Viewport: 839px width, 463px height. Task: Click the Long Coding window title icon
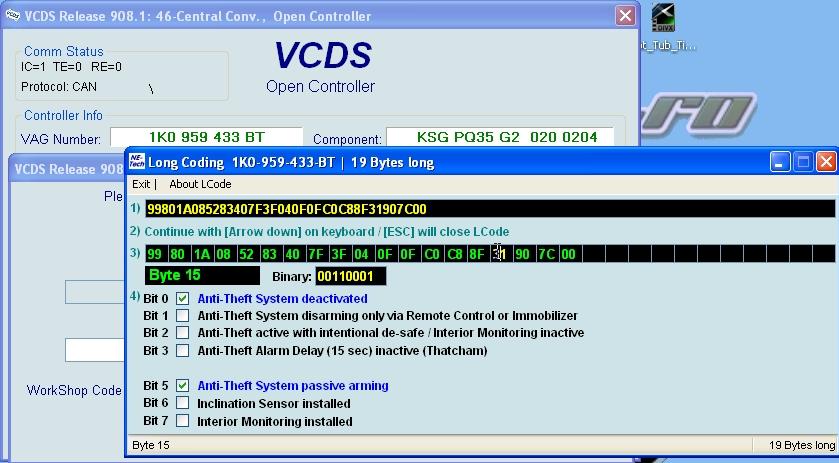pos(137,162)
